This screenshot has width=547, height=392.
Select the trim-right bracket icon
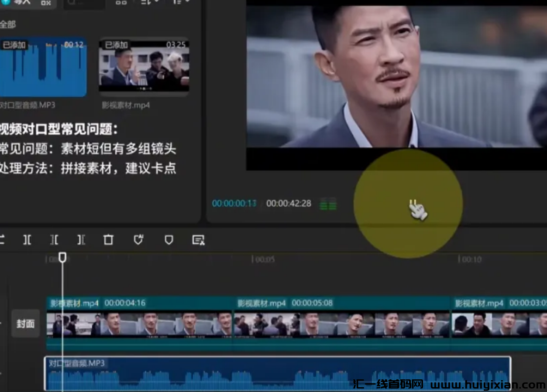pyautogui.click(x=81, y=240)
